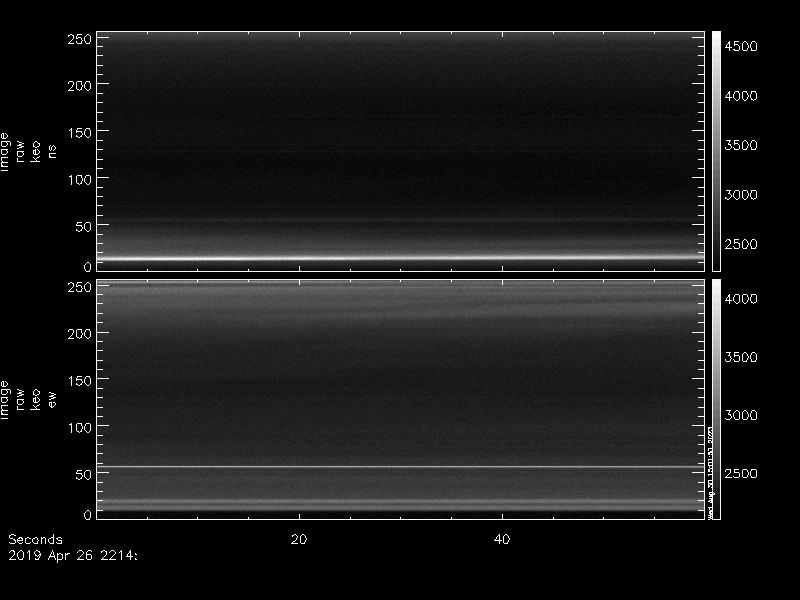The width and height of the screenshot is (800, 600).
Task: Click the Seconds axis title
Action: [x=35, y=540]
